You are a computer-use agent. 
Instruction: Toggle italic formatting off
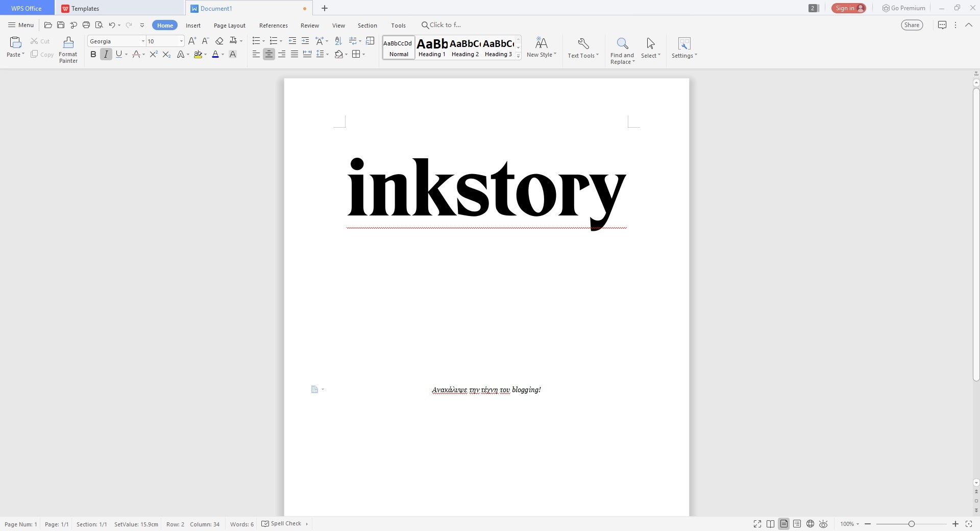(106, 54)
